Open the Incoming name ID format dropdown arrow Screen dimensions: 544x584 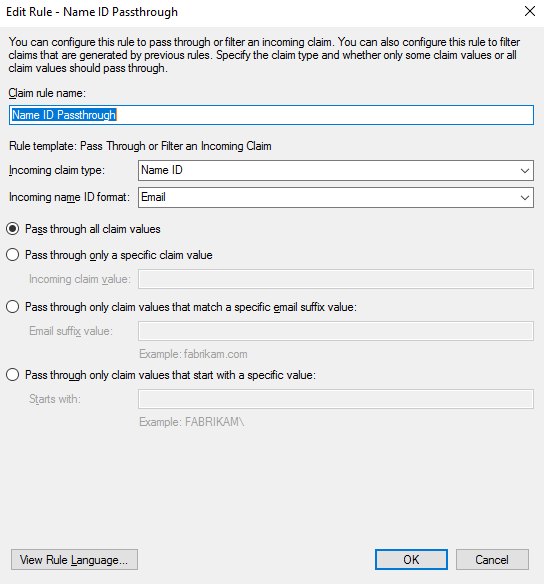525,197
